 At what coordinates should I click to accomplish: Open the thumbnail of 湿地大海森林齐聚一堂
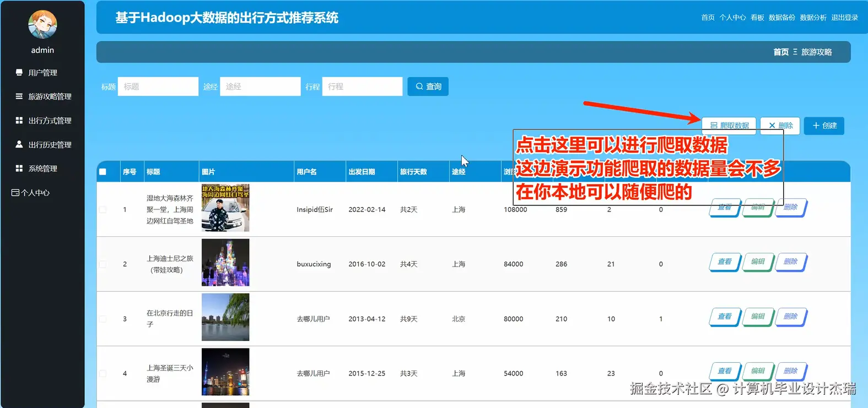point(225,208)
